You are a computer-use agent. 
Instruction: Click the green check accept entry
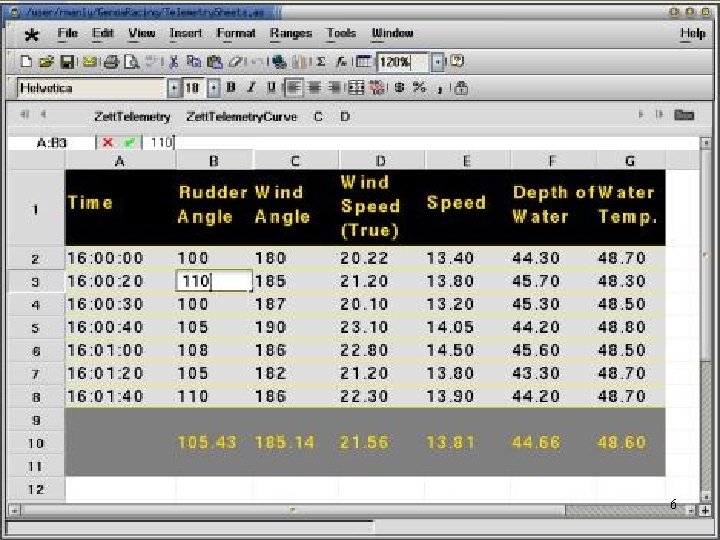coord(129,143)
